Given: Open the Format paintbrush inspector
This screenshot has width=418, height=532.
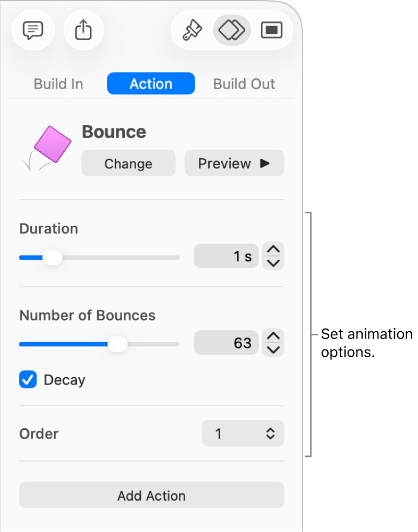Looking at the screenshot, I should click(x=192, y=30).
